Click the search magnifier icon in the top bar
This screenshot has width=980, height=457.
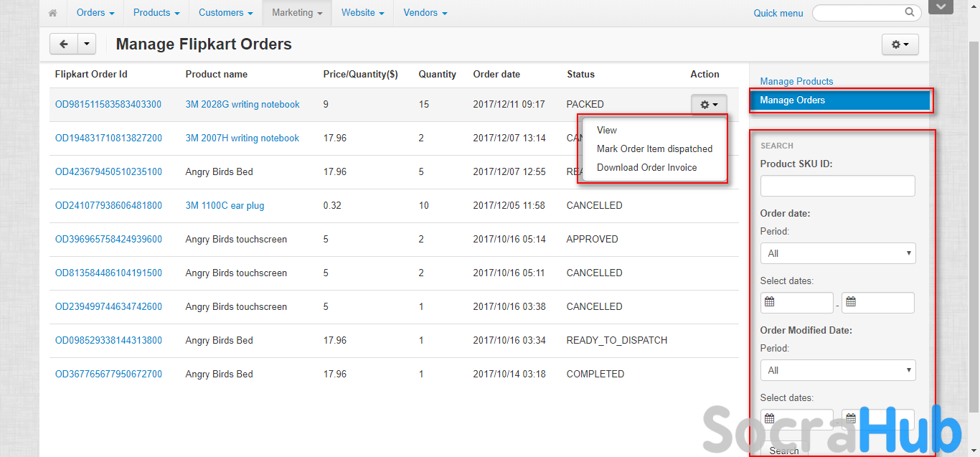pyautogui.click(x=910, y=12)
